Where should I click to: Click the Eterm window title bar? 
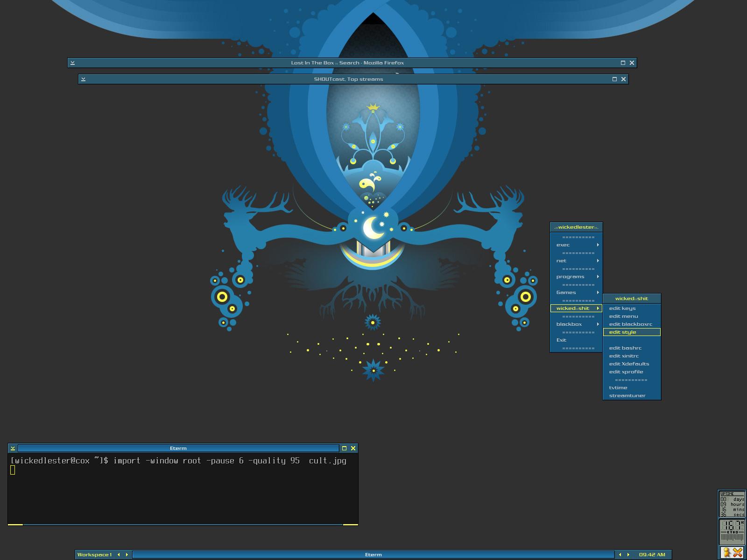pos(178,448)
